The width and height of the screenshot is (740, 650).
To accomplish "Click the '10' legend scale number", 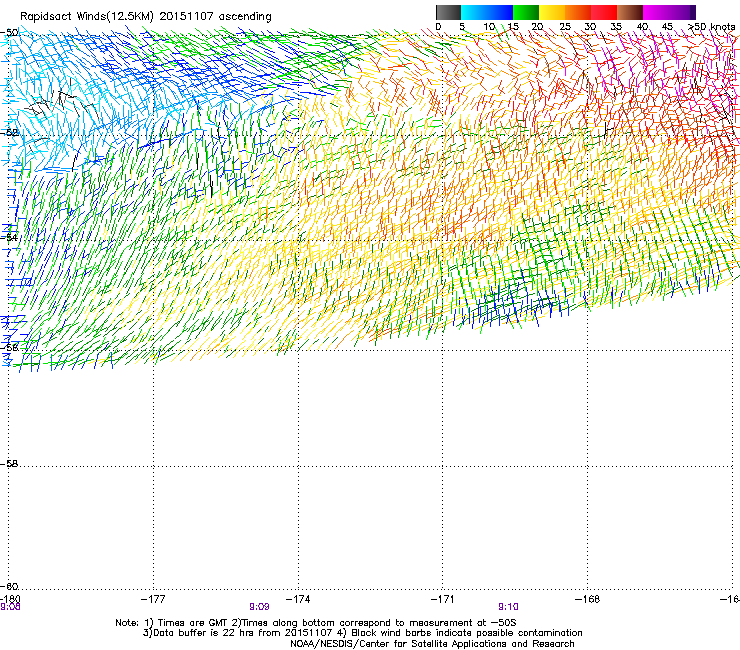I will point(489,27).
